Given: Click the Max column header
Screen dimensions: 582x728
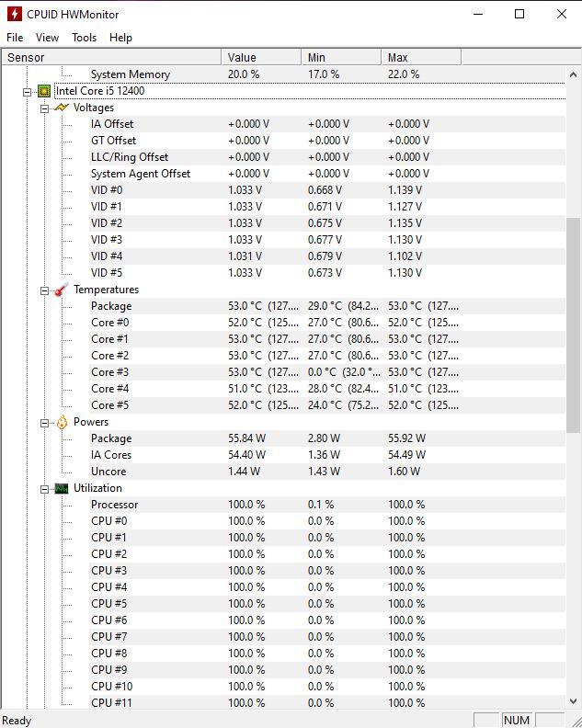Looking at the screenshot, I should coord(421,58).
